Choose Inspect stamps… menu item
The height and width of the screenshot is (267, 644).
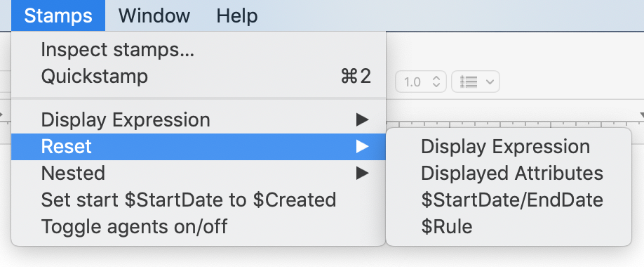[199, 50]
